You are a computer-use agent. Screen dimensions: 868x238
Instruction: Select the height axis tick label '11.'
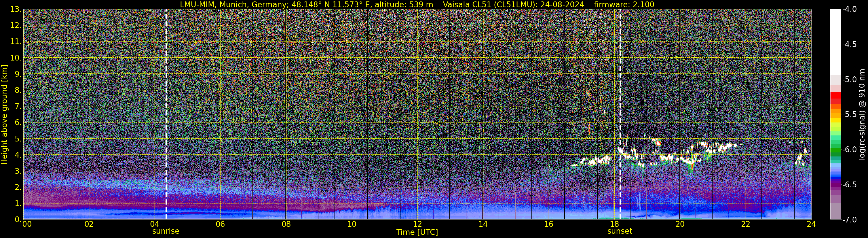coord(16,41)
